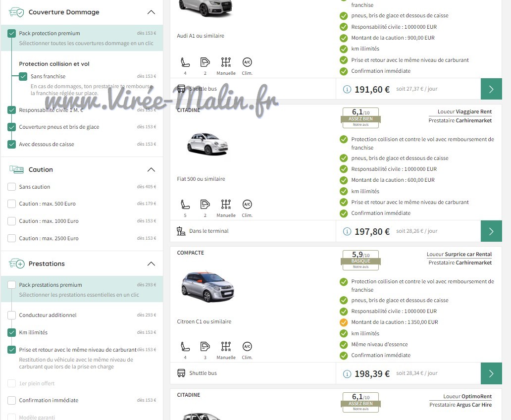The width and height of the screenshot is (511, 420).
Task: Uncheck the Km illimités option
Action: pyautogui.click(x=12, y=332)
